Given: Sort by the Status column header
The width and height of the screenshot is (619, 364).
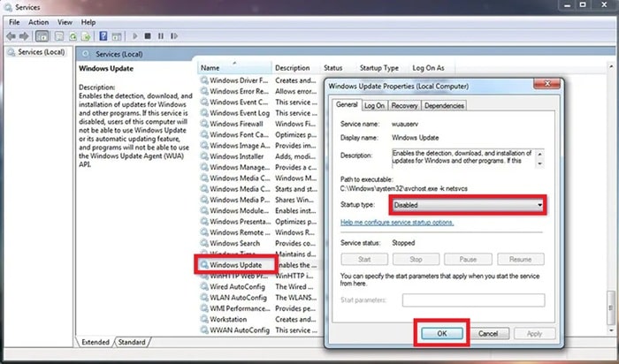Looking at the screenshot, I should [338, 68].
